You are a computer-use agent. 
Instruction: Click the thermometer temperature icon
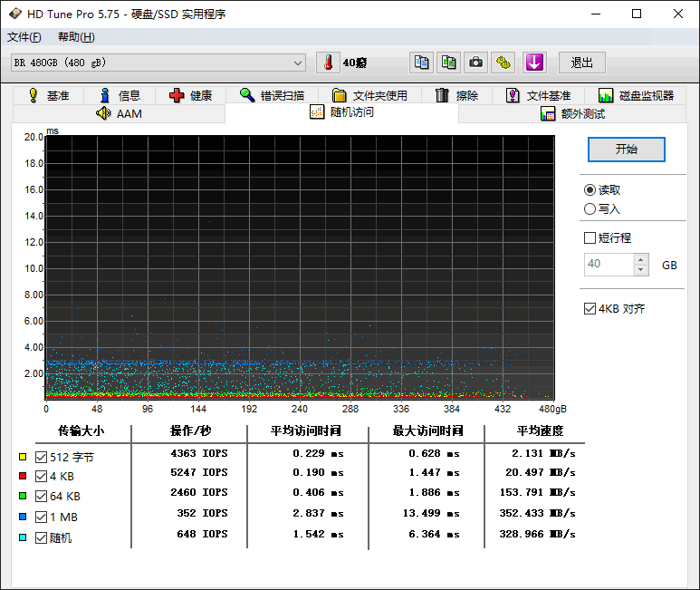click(x=327, y=63)
